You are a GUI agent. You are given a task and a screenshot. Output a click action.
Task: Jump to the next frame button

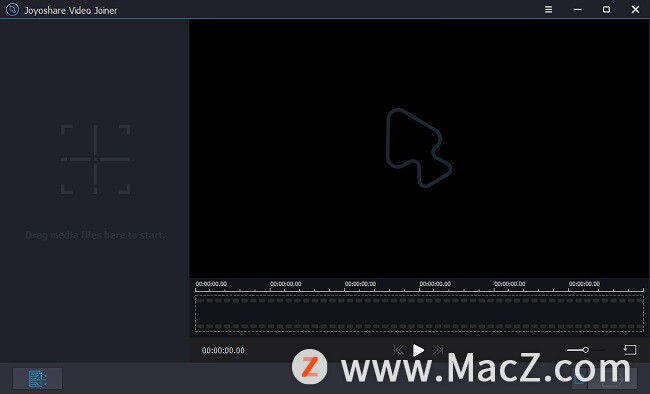point(438,350)
